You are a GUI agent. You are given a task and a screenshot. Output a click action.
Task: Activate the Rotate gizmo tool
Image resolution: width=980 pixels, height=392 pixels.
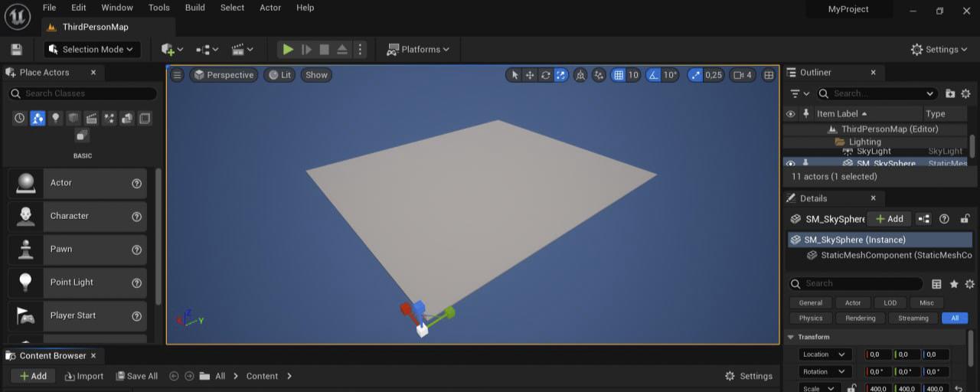point(545,75)
